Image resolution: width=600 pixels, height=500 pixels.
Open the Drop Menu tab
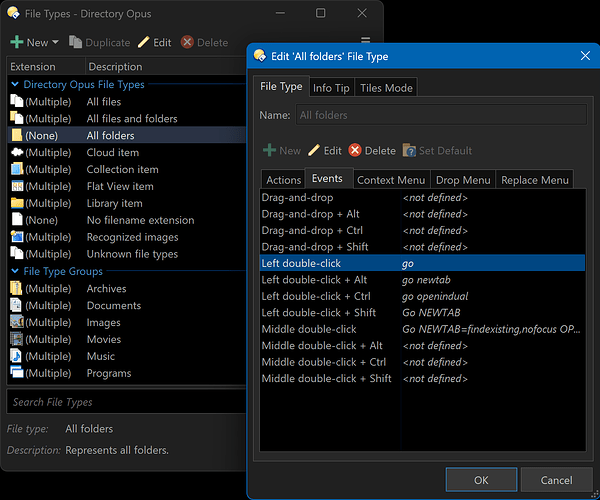463,180
